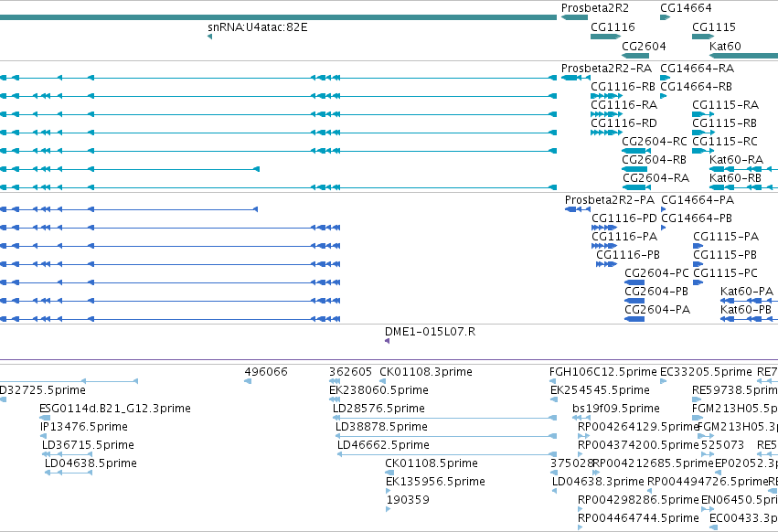Image resolution: width=778 pixels, height=532 pixels.
Task: Select protein Prosbeta2R2-PA label
Action: (609, 200)
